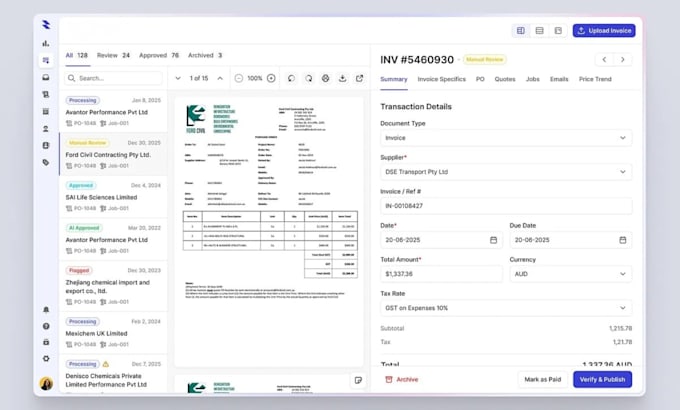
Task: Open the person icon in sidebar
Action: pos(46,128)
